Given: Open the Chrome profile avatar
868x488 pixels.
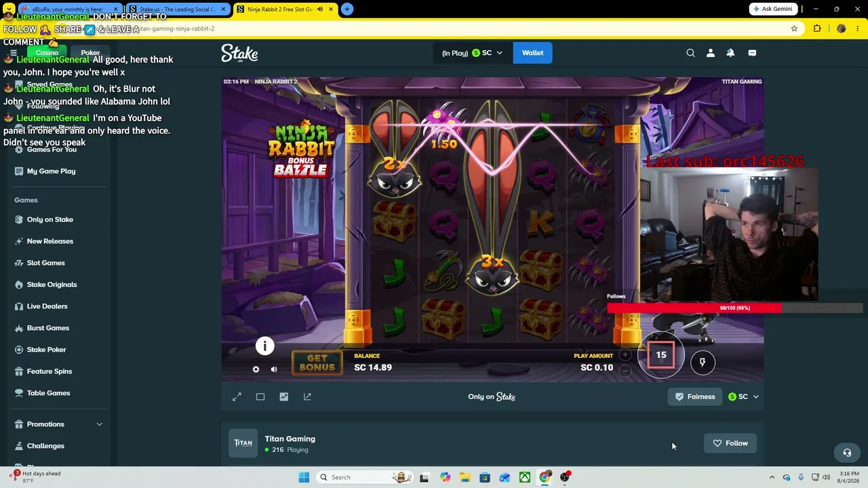Looking at the screenshot, I should (x=841, y=28).
